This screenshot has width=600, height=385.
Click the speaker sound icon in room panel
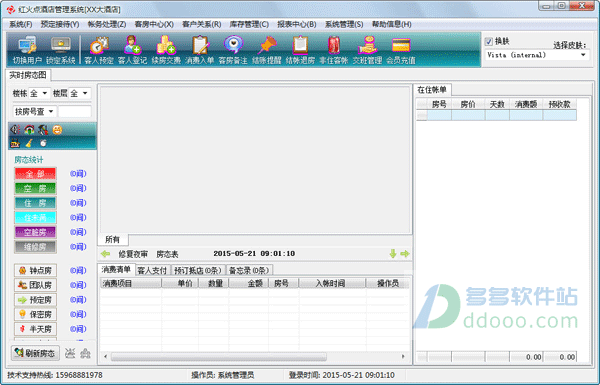coord(15,130)
